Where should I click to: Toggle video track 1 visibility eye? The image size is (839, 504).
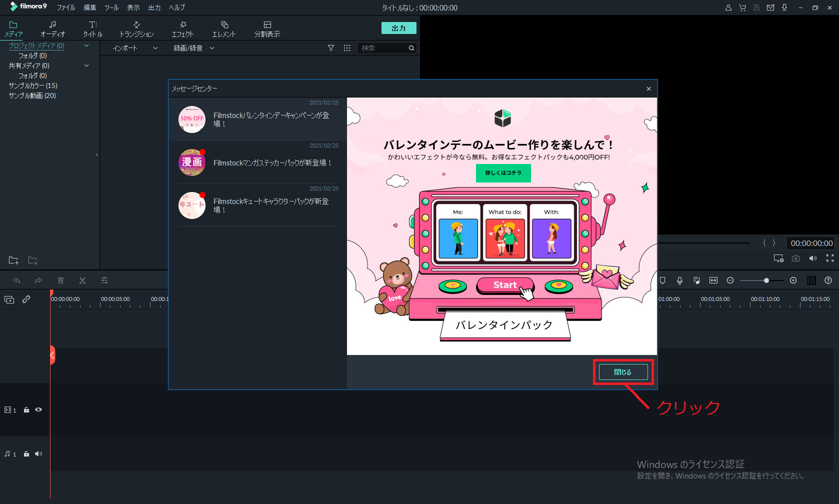pos(38,409)
